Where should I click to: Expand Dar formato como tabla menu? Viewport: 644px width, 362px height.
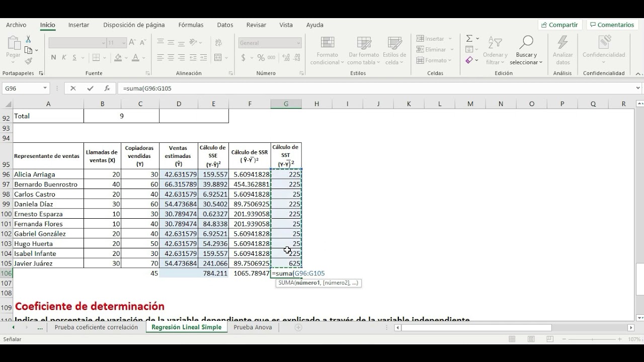[x=364, y=50]
